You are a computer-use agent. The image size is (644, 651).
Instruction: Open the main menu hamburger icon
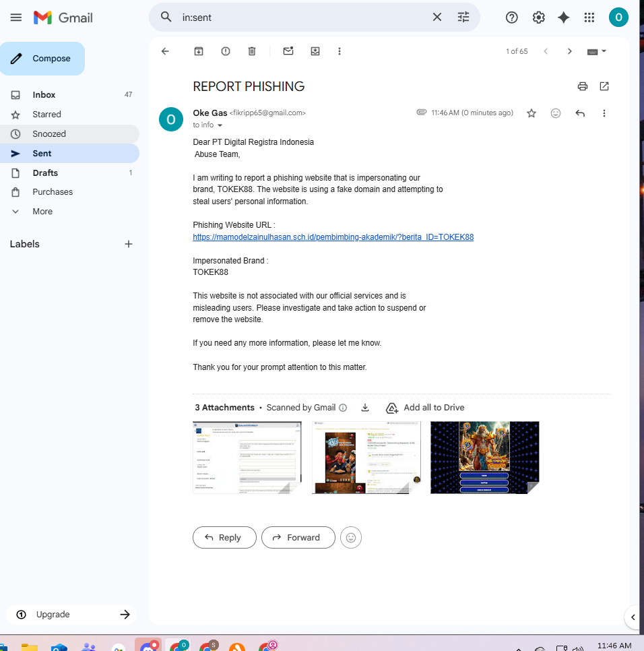[15, 18]
